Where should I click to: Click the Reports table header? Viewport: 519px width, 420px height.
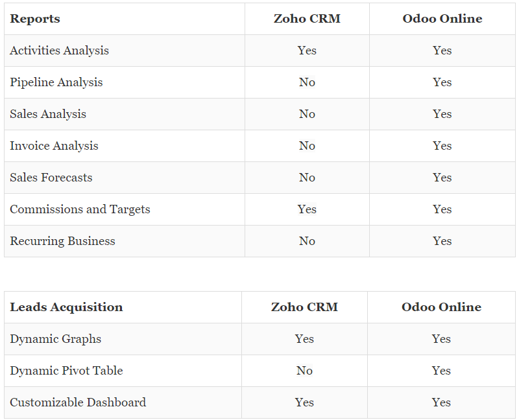pyautogui.click(x=35, y=19)
